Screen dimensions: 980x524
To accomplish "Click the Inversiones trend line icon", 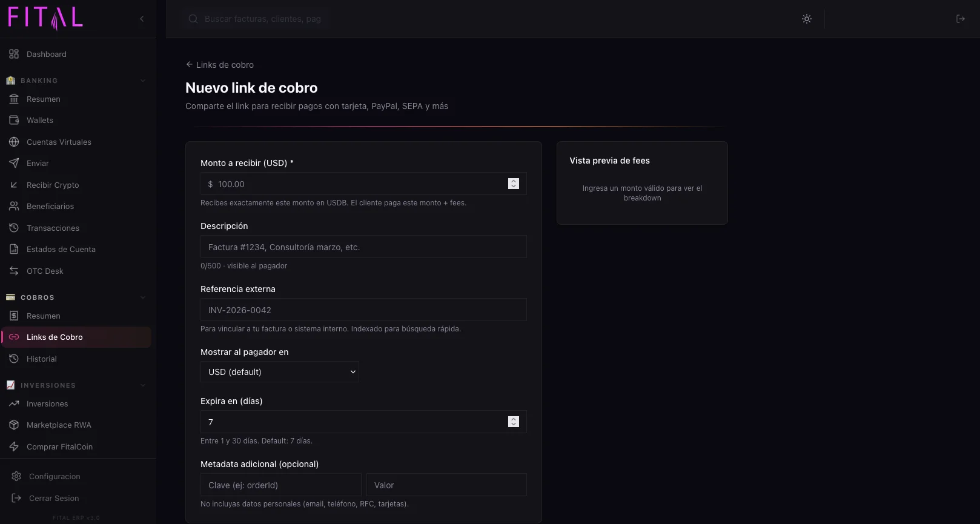I will pos(14,403).
